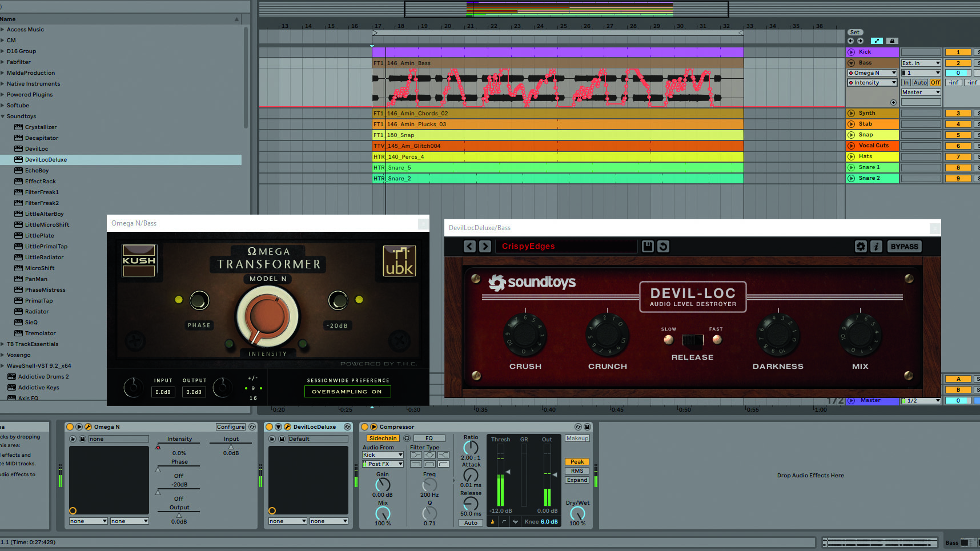The height and width of the screenshot is (551, 980).
Task: Toggle the lock envelopes icon
Action: pyautogui.click(x=892, y=41)
